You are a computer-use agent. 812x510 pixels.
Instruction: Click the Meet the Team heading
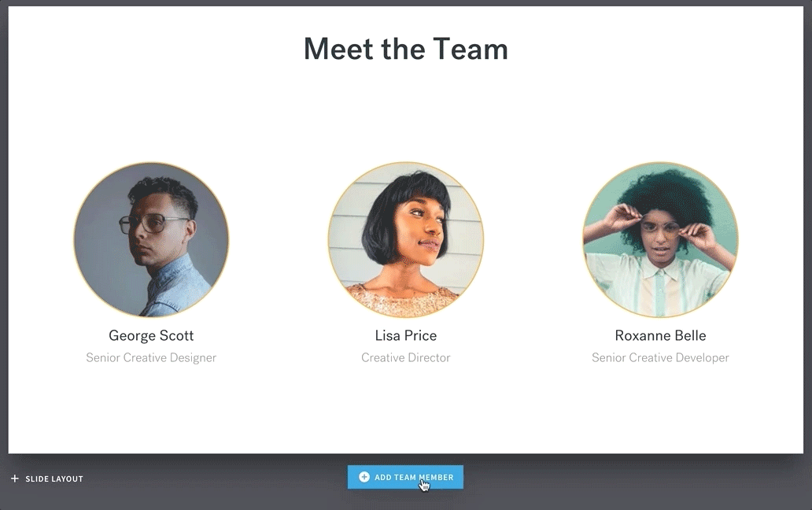[x=406, y=49]
